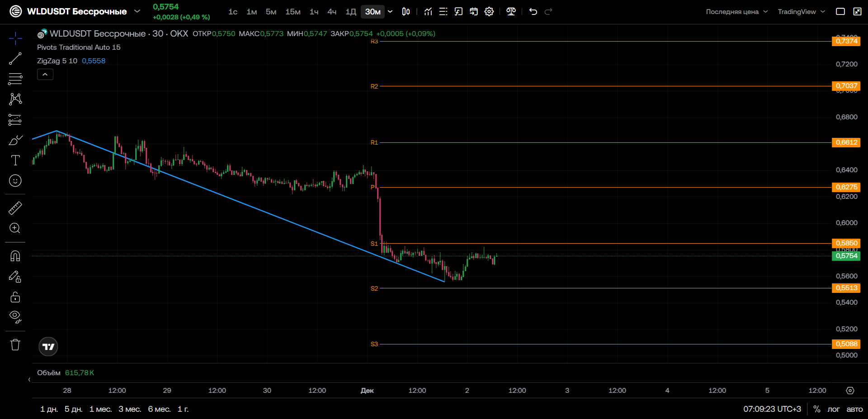Viewport: 868px width, 419px height.
Task: Toggle hide all drawings eye icon
Action: 15,317
